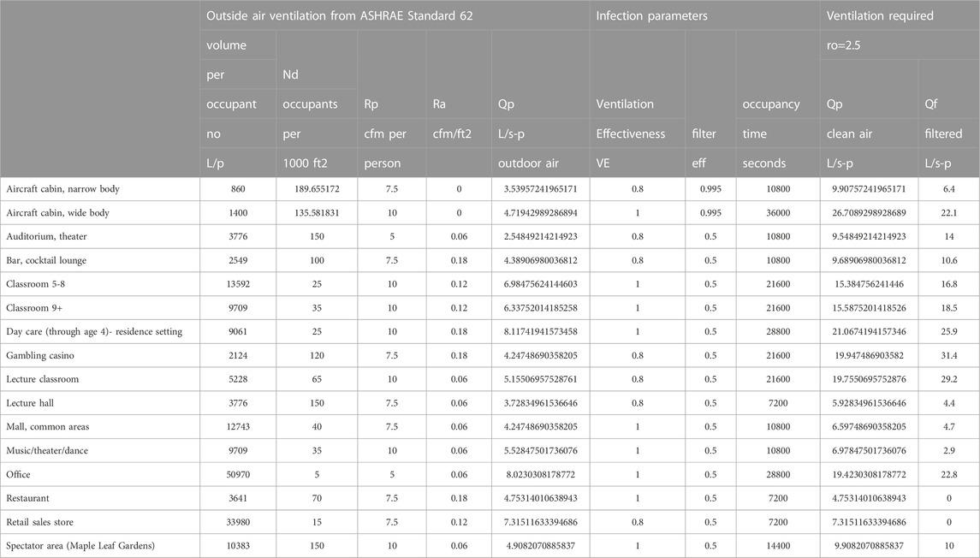Click the 26.7089298928689 clean air value
980x558 pixels.
(x=868, y=211)
